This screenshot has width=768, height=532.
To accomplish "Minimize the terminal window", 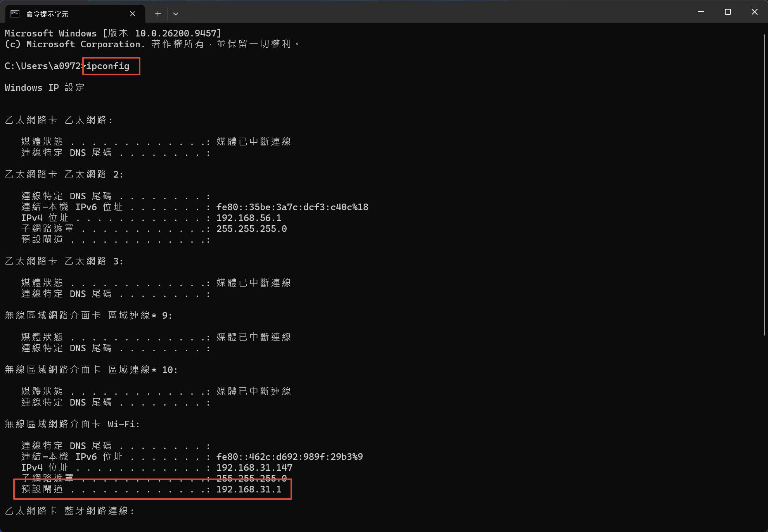I will [701, 12].
